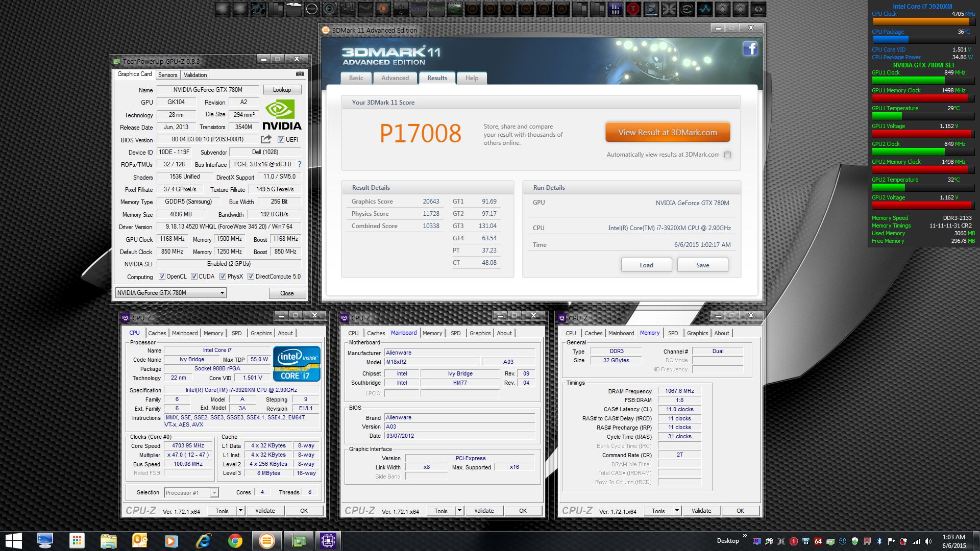The width and height of the screenshot is (980, 551).
Task: Click Validate in CPU-Z Memory window
Action: pyautogui.click(x=701, y=511)
